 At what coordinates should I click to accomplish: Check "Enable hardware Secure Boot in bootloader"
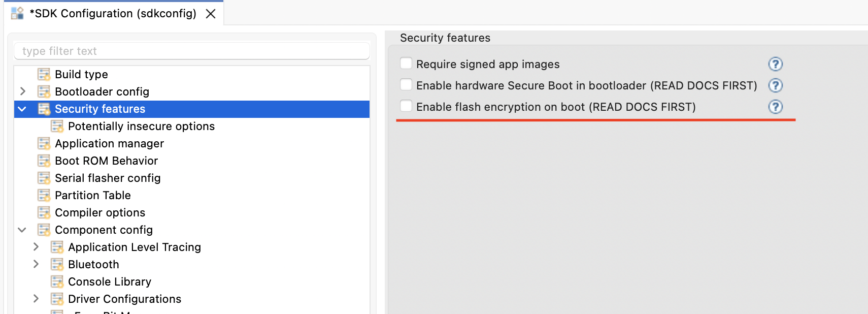tap(406, 84)
